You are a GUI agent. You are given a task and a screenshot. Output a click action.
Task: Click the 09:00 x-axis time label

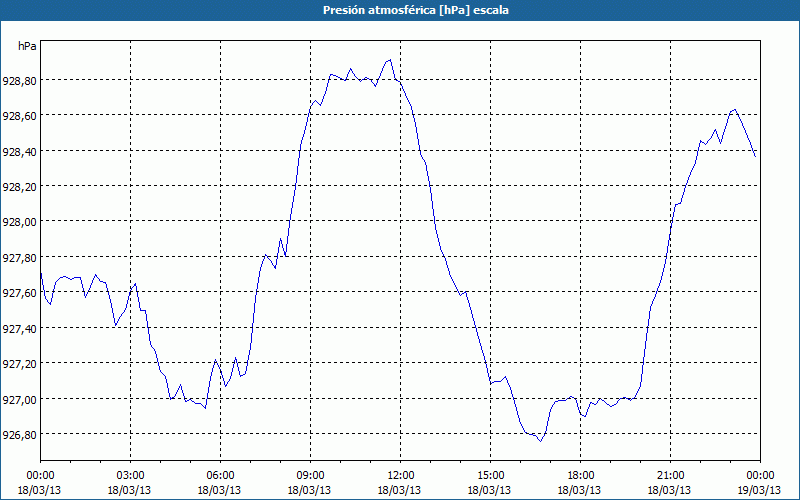point(310,476)
